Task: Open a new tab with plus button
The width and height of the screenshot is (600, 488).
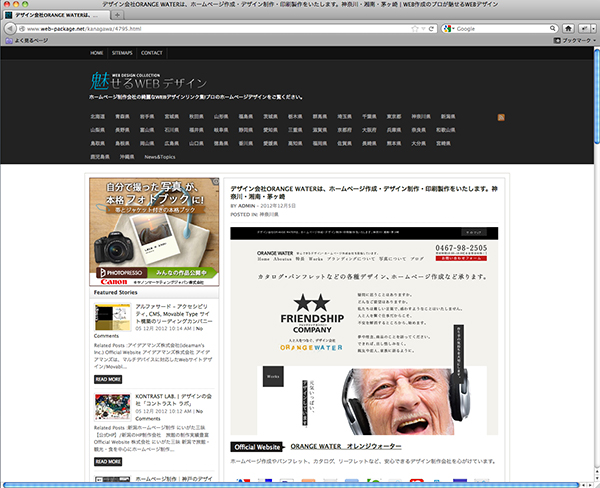Action: (x=117, y=15)
